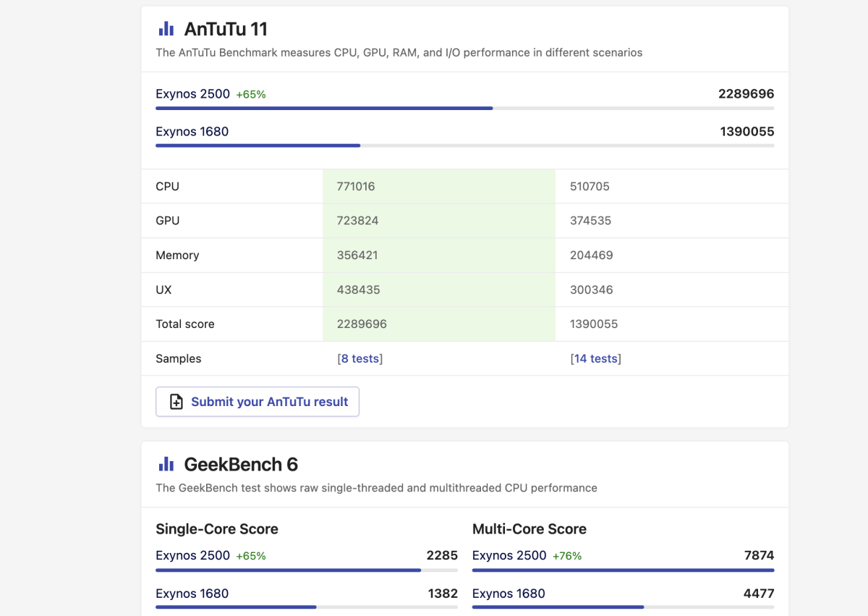The image size is (868, 616).
Task: Click the CPU row label
Action: [x=167, y=186]
